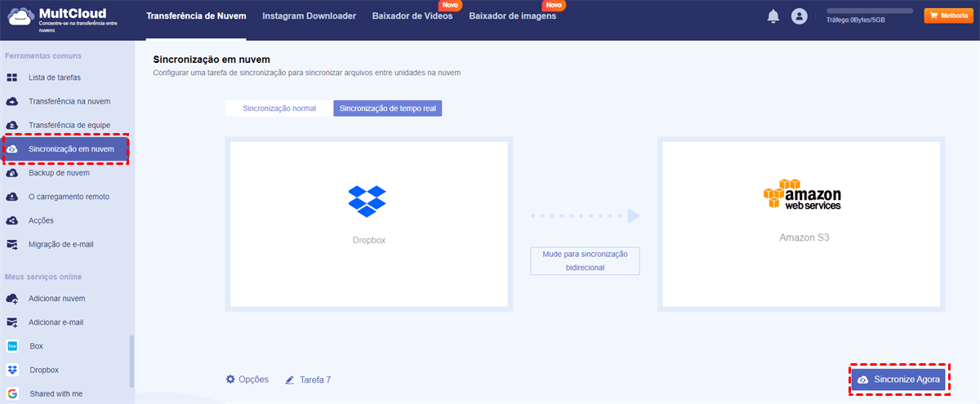Image resolution: width=980 pixels, height=404 pixels.
Task: Click the Google Shared with me icon
Action: click(x=12, y=393)
